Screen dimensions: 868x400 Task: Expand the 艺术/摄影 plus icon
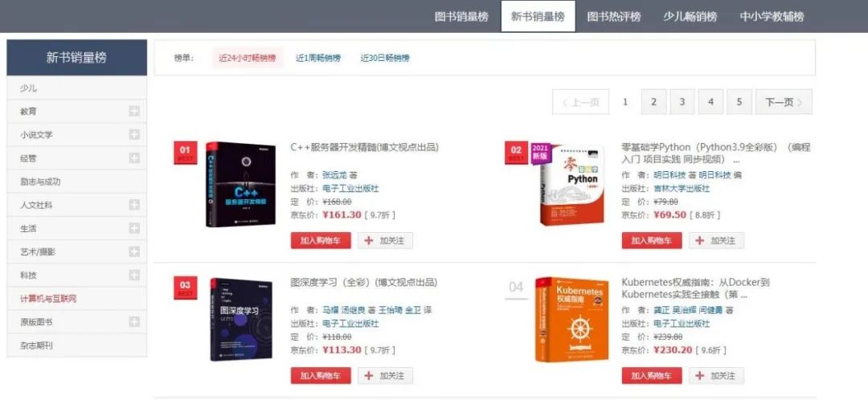click(x=134, y=251)
